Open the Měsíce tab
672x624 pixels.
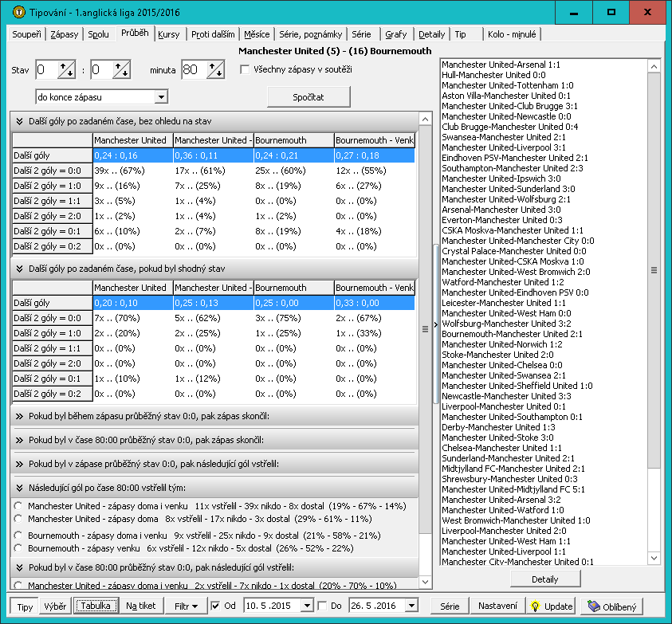257,34
